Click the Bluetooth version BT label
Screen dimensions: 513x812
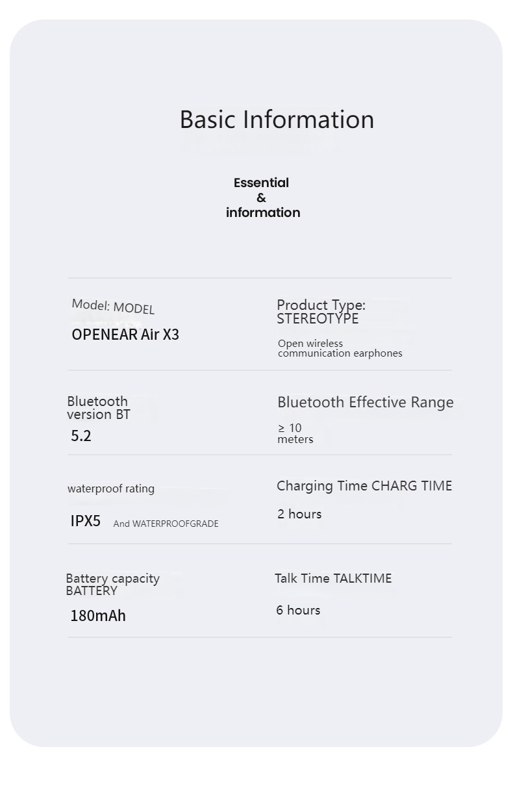click(x=98, y=408)
